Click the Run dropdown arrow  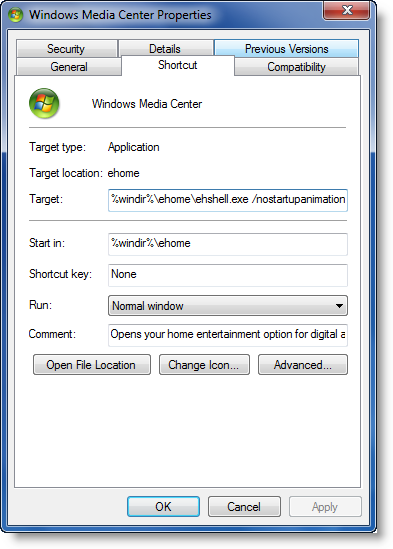[x=339, y=306]
